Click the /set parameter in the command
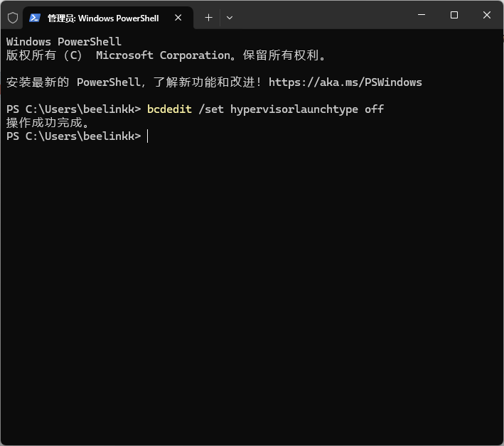 point(211,109)
